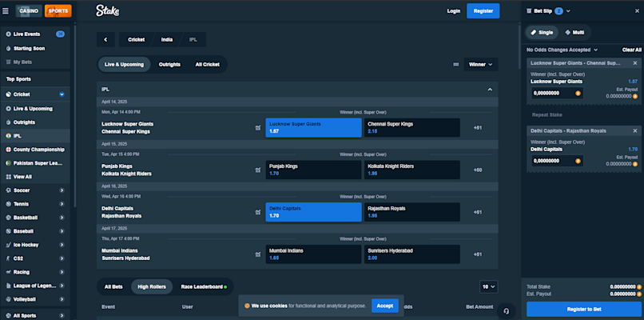Switch to the Outrights tab
This screenshot has height=320, width=644.
tap(169, 65)
